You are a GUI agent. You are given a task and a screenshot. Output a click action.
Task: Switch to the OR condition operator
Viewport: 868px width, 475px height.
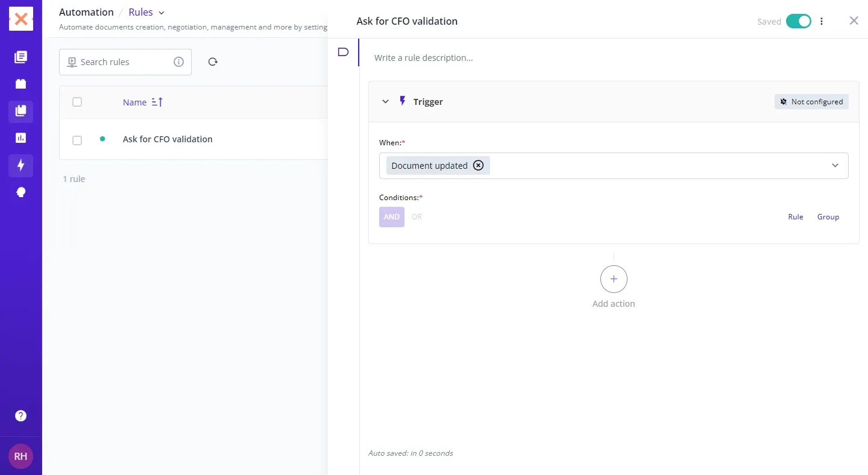pos(417,217)
